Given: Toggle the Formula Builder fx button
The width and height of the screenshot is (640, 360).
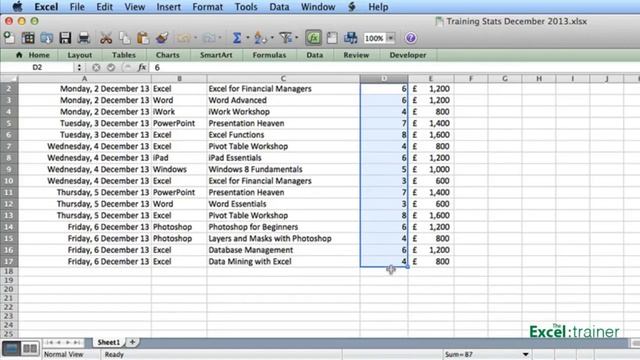Looking at the screenshot, I should pos(313,38).
